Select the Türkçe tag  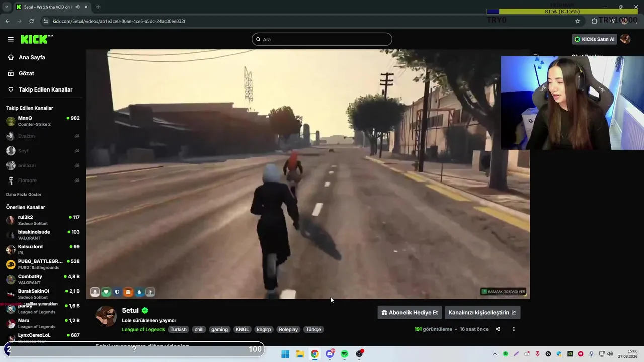313,329
